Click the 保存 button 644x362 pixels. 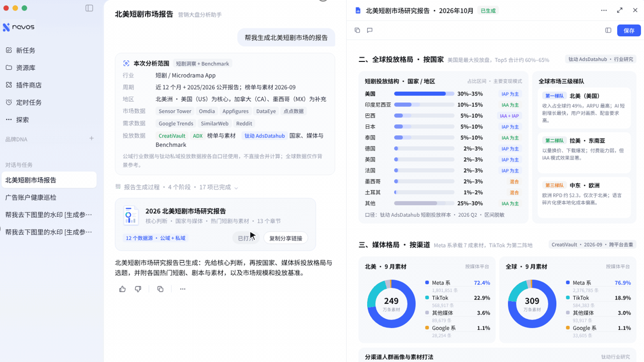629,30
